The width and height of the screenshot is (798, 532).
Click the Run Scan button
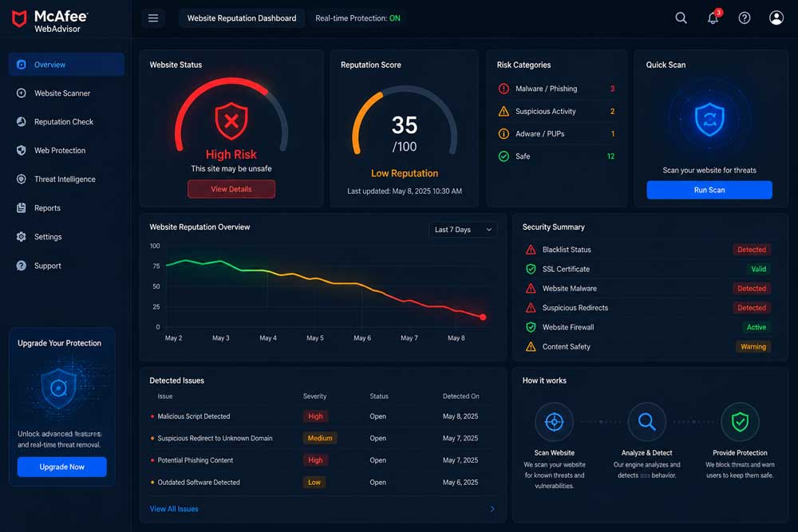coord(709,190)
